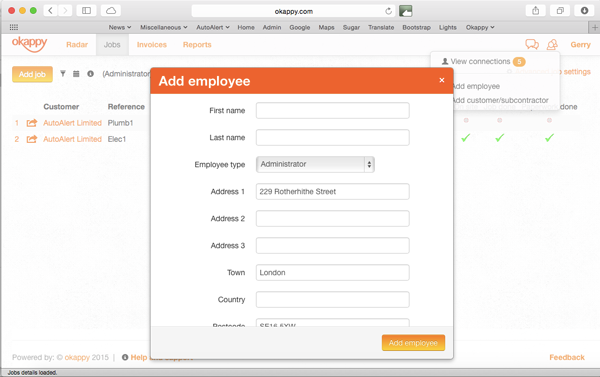Open the Employee type dropdown

pyautogui.click(x=315, y=164)
